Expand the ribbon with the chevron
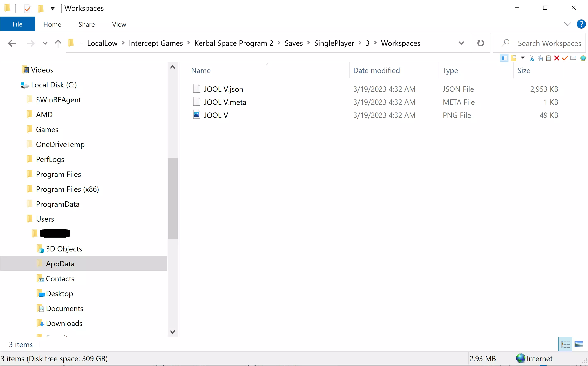The height and width of the screenshot is (366, 588). coord(567,24)
